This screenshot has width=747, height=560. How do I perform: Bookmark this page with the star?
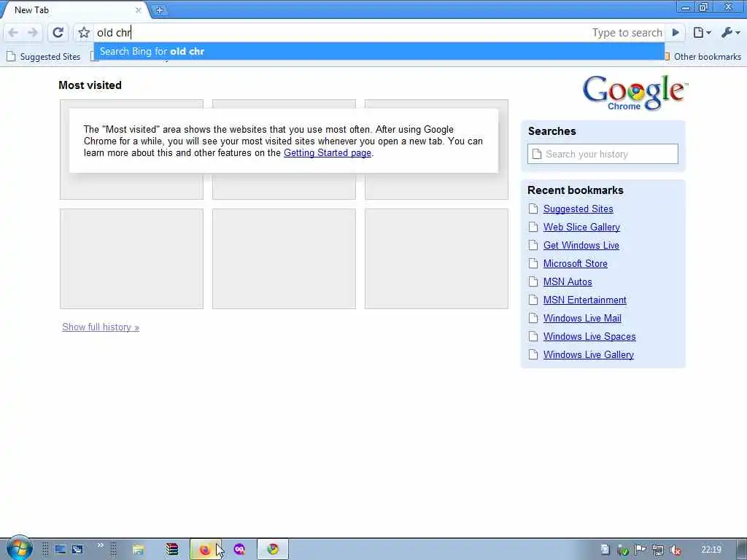84,33
